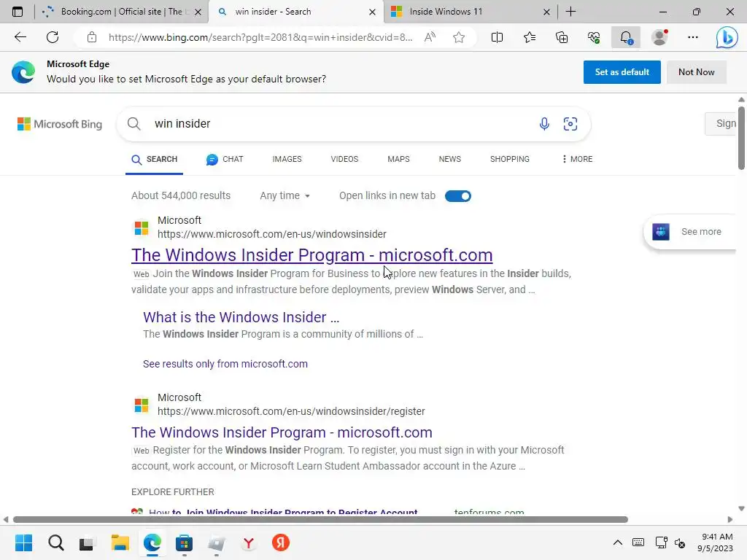Open Task View from taskbar

(88, 542)
